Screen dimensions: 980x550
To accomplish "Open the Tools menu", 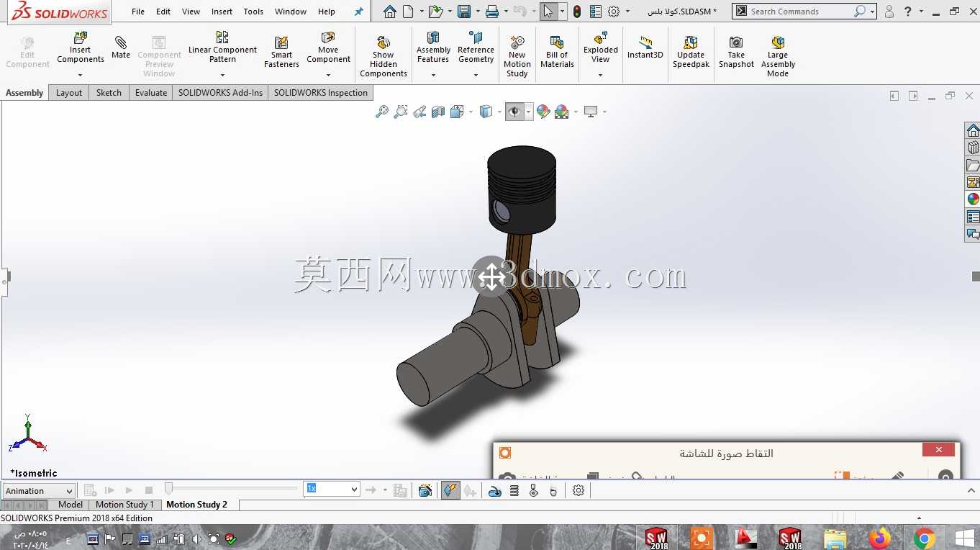I will [253, 12].
